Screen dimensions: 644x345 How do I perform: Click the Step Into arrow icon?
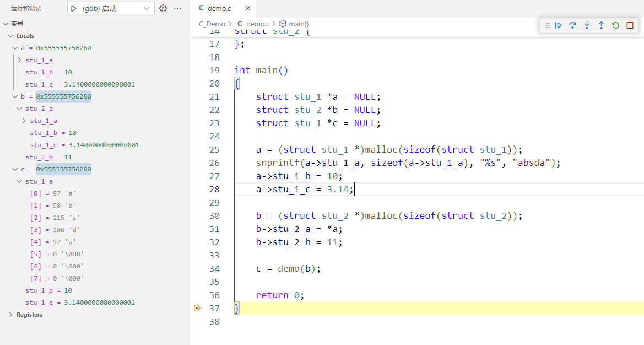(587, 25)
